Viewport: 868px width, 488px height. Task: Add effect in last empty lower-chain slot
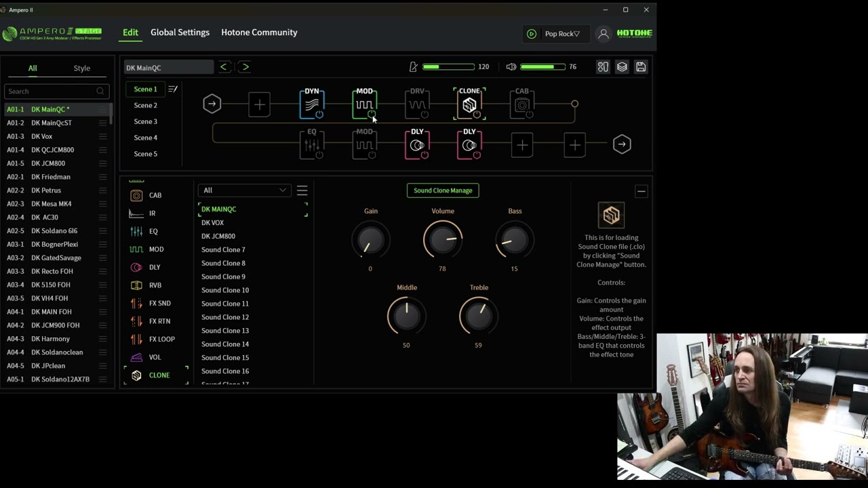[574, 145]
